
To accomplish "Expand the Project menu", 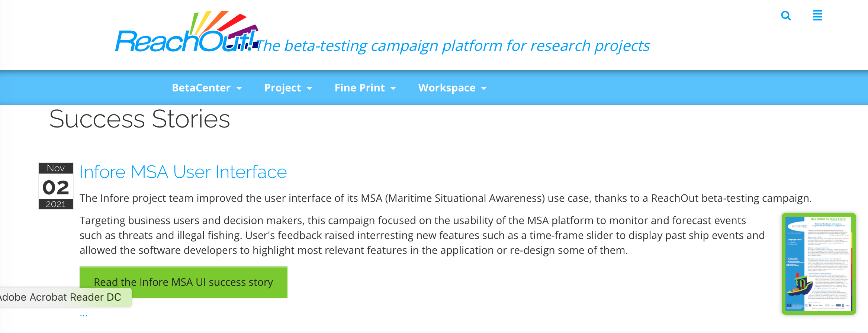I will coord(288,88).
